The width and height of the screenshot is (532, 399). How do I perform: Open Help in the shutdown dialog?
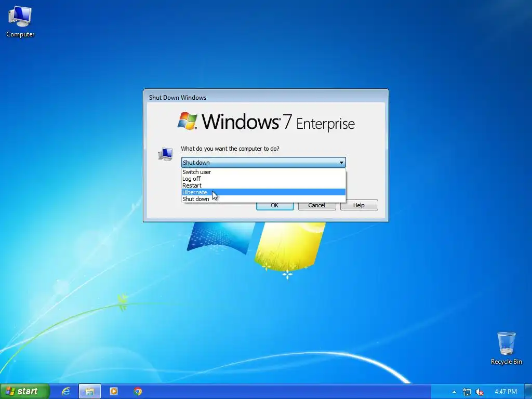click(x=359, y=205)
